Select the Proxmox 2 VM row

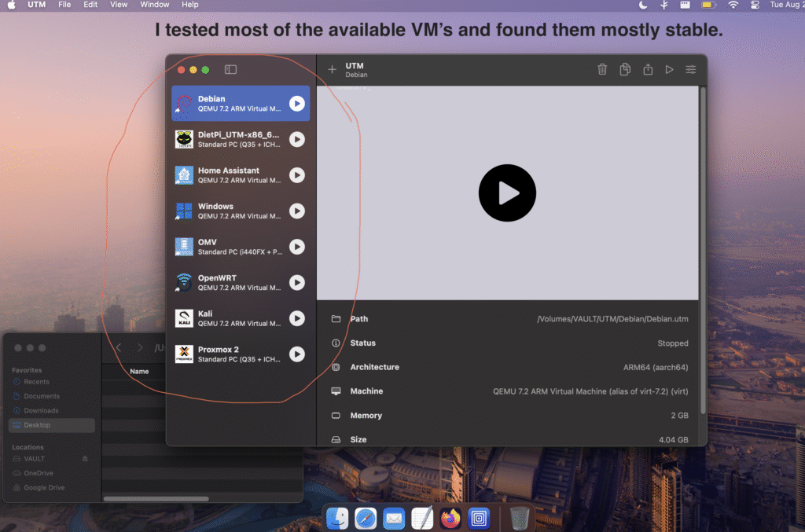point(241,354)
